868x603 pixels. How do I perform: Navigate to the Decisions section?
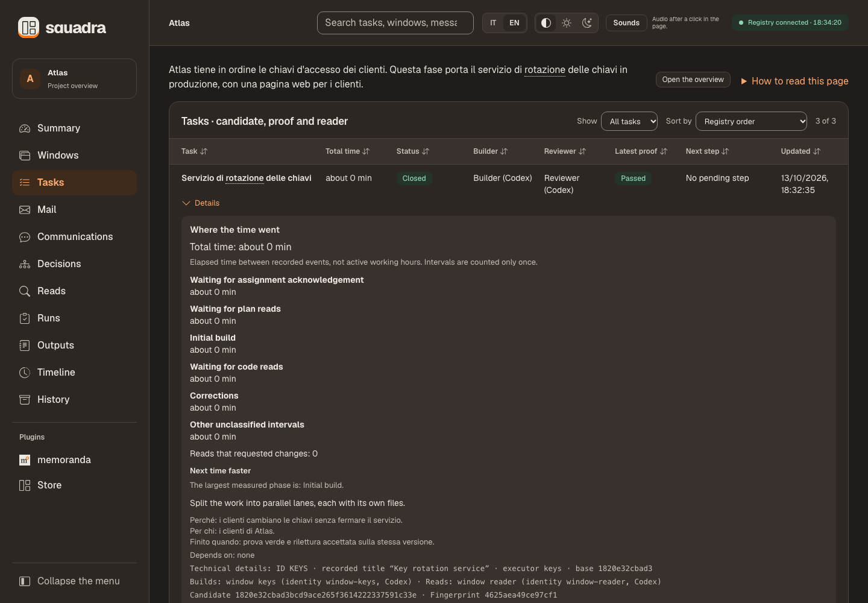[x=74, y=264]
